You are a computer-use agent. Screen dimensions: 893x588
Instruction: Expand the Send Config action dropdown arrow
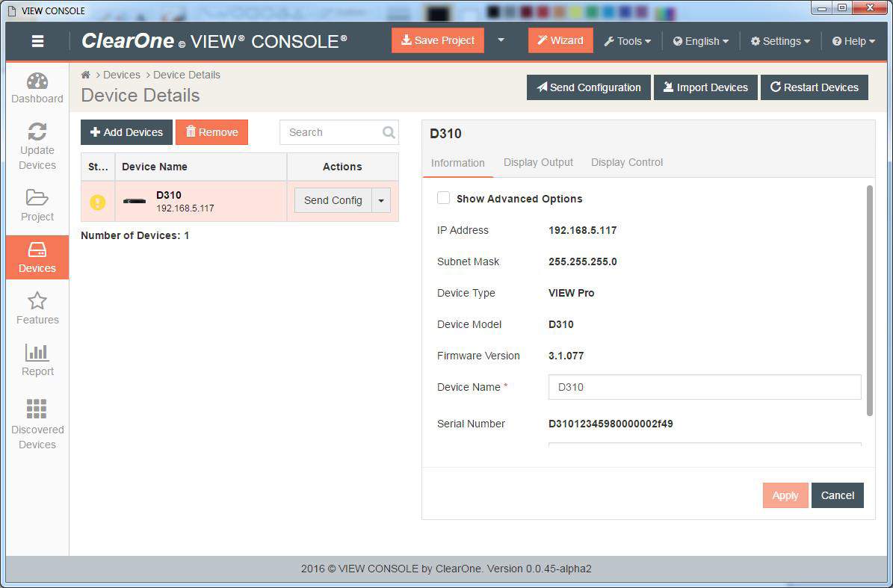click(x=381, y=200)
